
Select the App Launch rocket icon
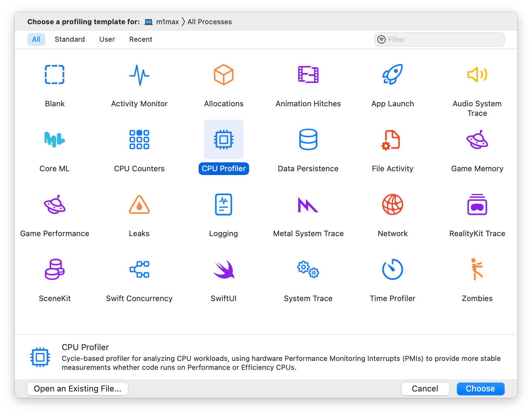coord(392,74)
